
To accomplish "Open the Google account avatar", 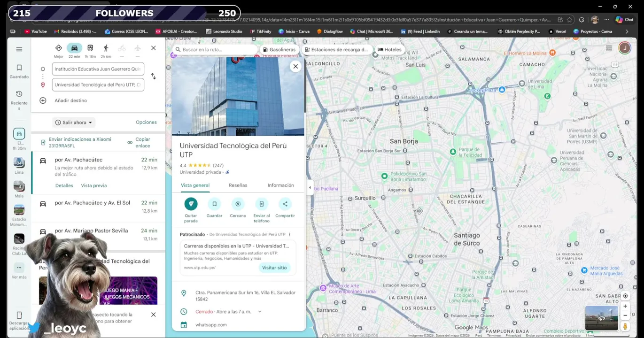I will click(x=624, y=48).
